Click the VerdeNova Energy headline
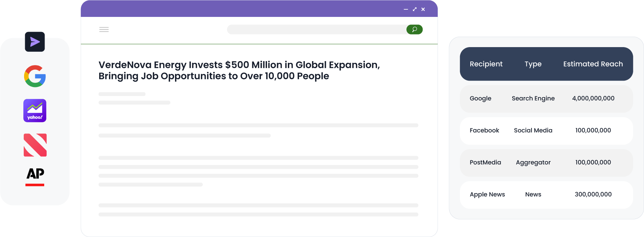This screenshot has height=237, width=644. coord(239,70)
